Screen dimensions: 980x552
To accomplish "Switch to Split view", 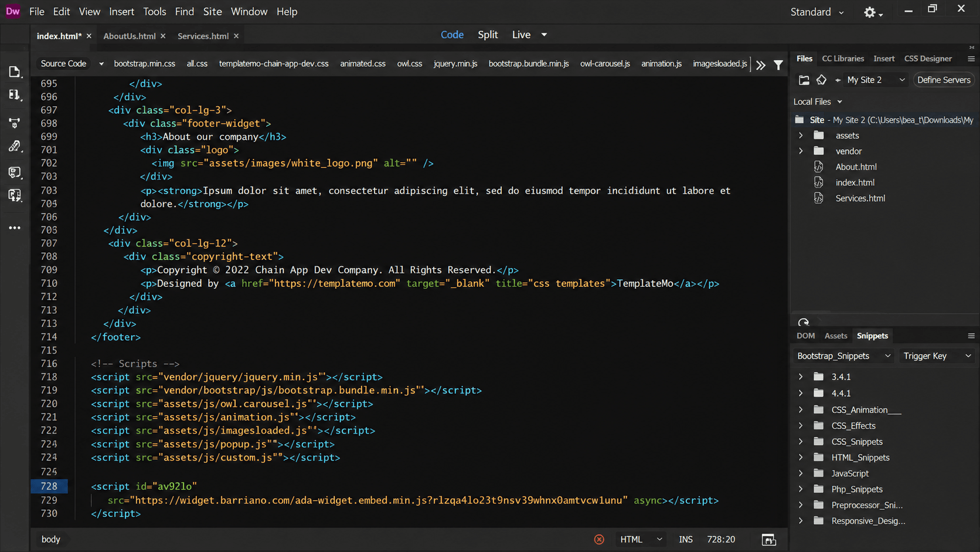I will click(488, 35).
